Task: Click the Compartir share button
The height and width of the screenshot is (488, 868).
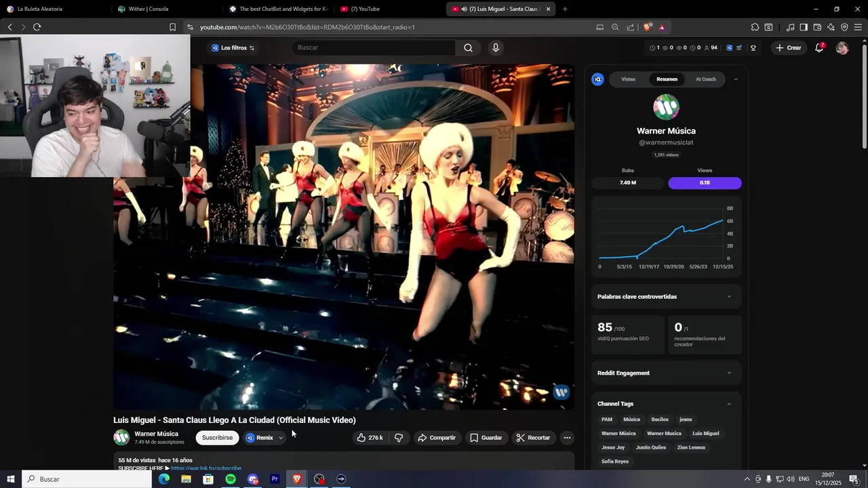Action: 437,438
